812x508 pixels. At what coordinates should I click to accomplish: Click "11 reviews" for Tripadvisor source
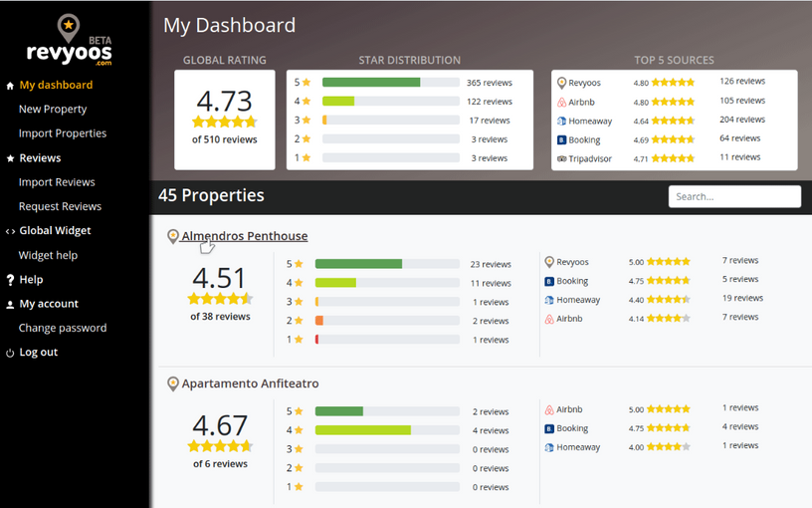tap(739, 157)
